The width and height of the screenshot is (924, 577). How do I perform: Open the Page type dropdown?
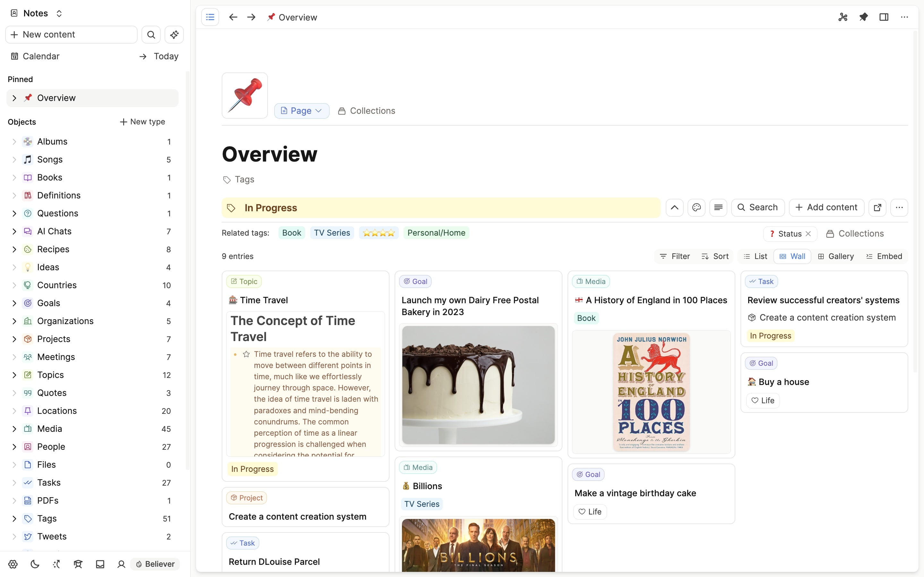click(301, 111)
